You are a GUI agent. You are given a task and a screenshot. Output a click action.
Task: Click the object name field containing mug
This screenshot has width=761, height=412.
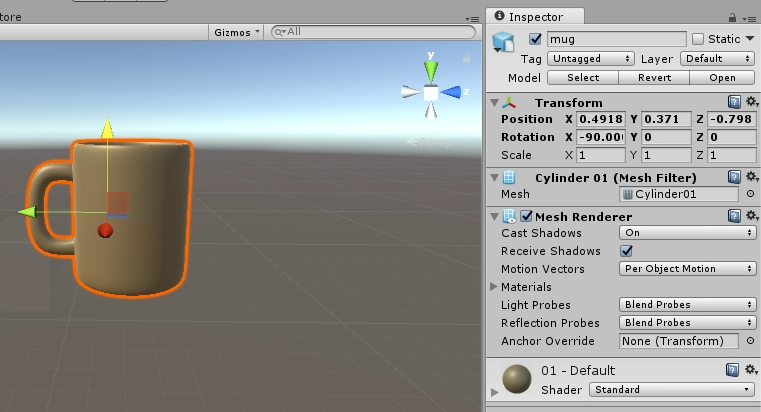pyautogui.click(x=616, y=39)
